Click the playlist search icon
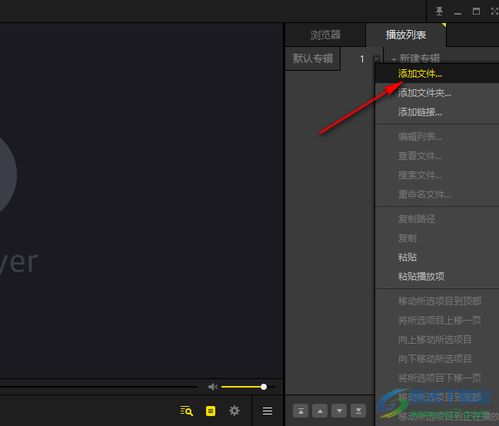This screenshot has height=426, width=499. (x=186, y=411)
